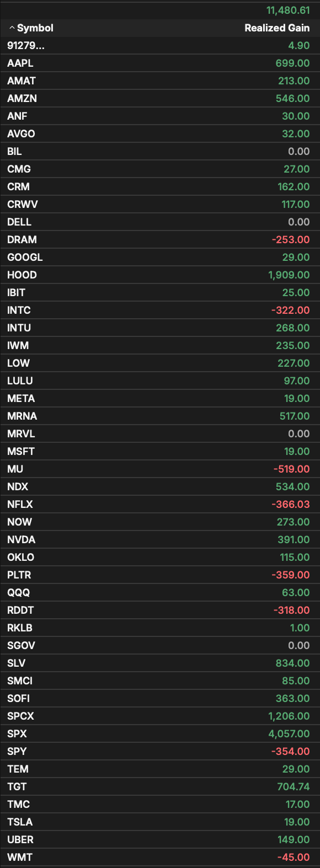Select the SLV row
The width and height of the screenshot is (320, 868).
point(160,663)
